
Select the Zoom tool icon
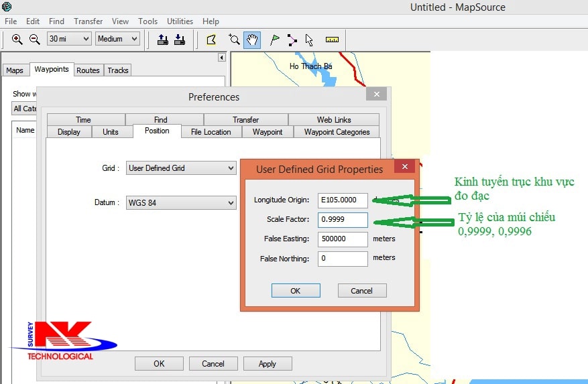(x=235, y=40)
